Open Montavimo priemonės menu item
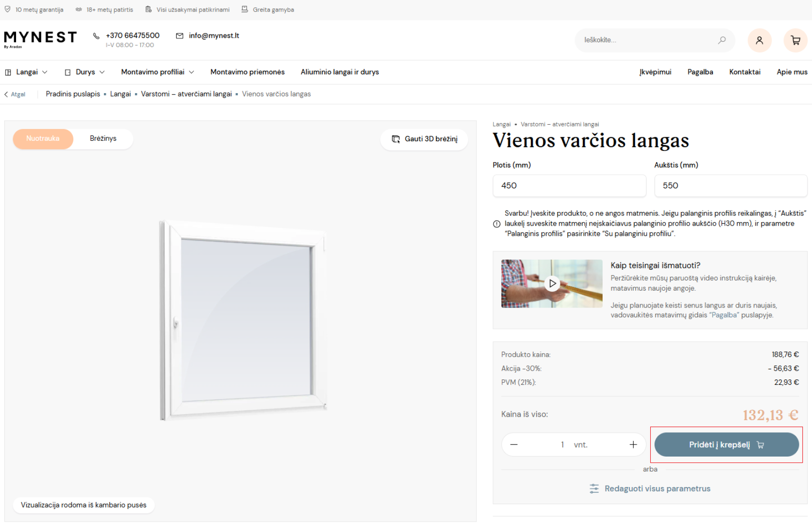The width and height of the screenshot is (812, 524). tap(248, 72)
